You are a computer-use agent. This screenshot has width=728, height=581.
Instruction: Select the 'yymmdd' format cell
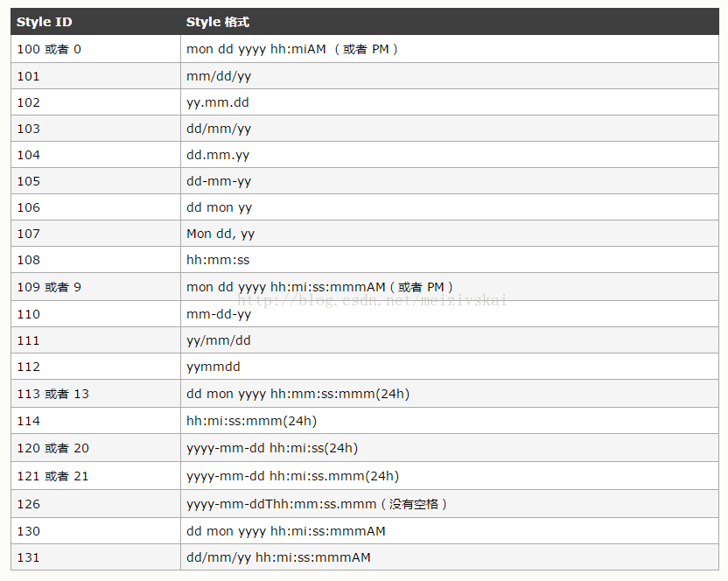[x=450, y=367]
